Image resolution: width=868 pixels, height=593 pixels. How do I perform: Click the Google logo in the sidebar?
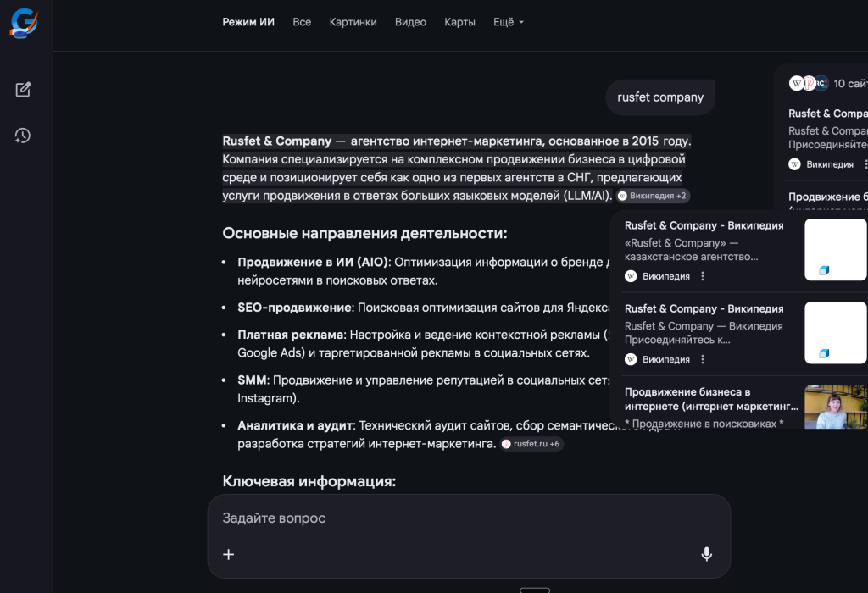pos(24,23)
